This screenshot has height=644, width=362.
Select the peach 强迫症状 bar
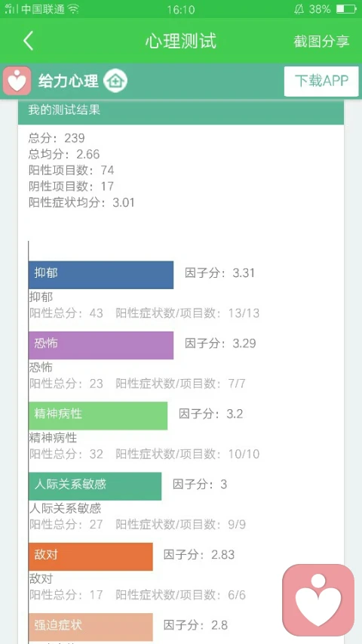pos(90,627)
